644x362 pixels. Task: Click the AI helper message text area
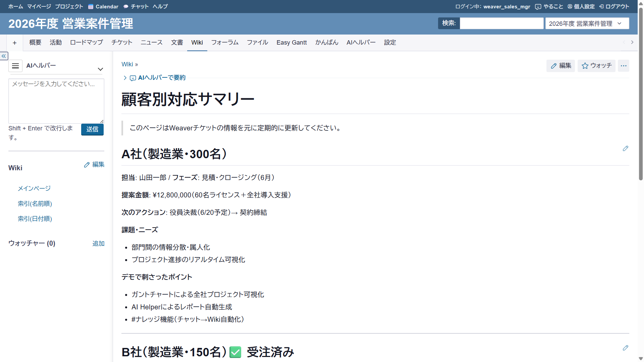pyautogui.click(x=56, y=101)
